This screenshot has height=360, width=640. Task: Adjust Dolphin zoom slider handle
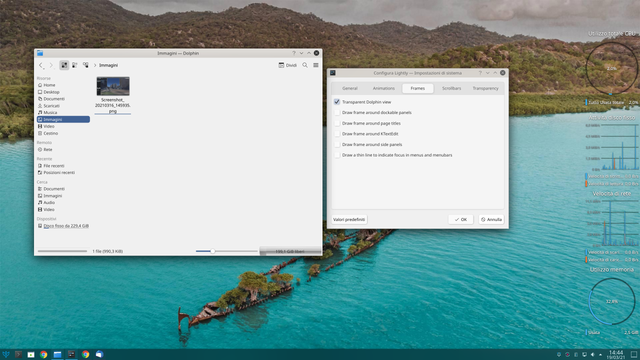[x=213, y=251]
